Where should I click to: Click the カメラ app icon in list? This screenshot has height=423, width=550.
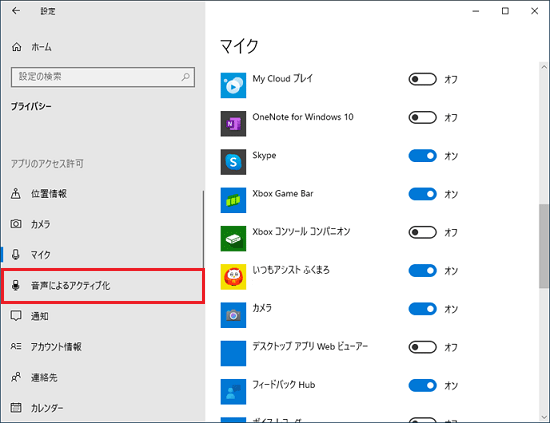[233, 315]
